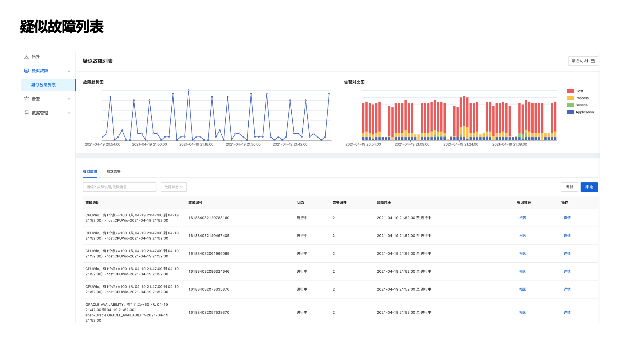Click the 数据管理 data table icon
Viewport: 623px width, 364px height.
tap(26, 113)
